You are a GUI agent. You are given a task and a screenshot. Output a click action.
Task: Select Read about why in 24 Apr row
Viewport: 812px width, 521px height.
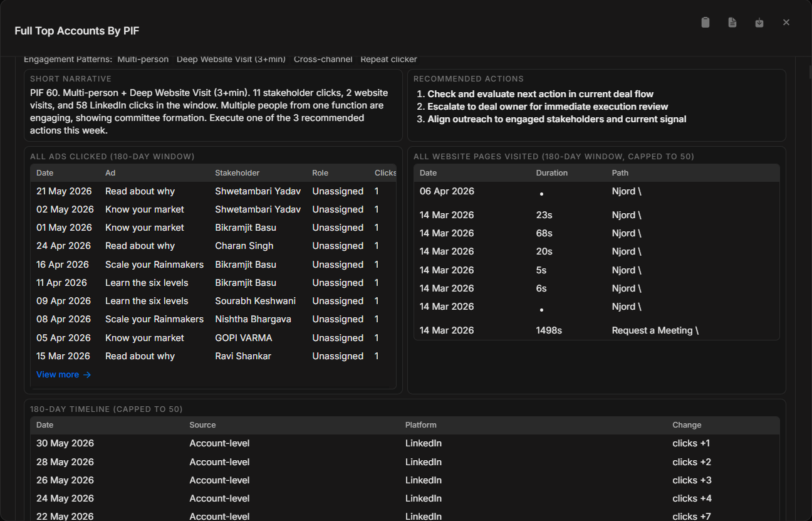(x=140, y=246)
